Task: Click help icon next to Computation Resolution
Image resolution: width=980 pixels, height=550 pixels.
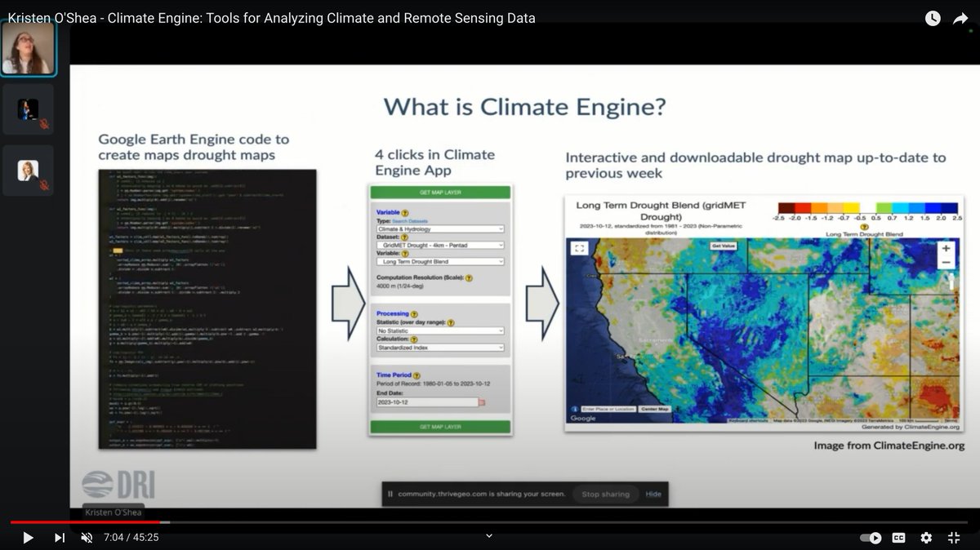Action: pyautogui.click(x=470, y=277)
